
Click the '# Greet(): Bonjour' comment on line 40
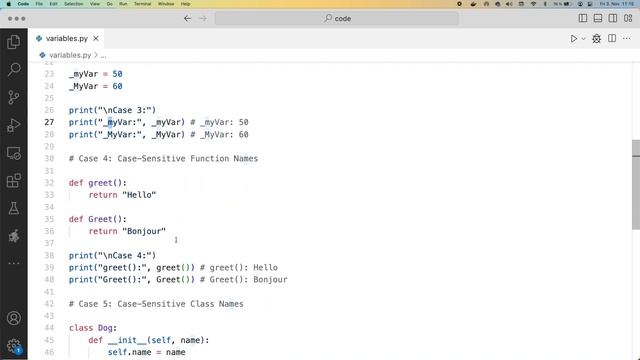pos(244,280)
